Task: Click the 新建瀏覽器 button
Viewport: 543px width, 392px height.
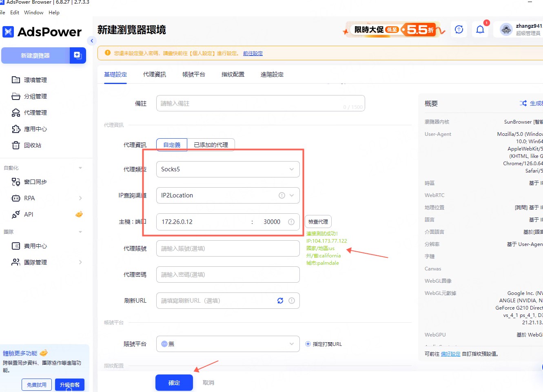Action: 35,55
